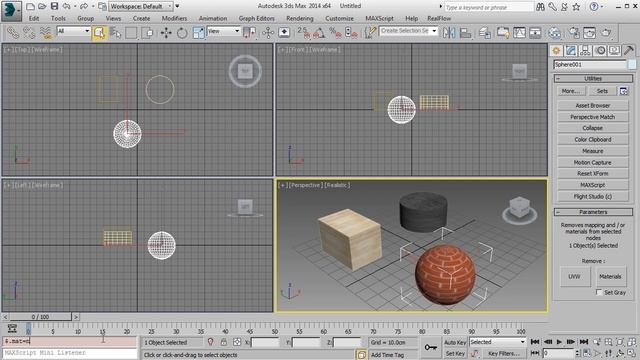Click the More... utilities button
The height and width of the screenshot is (360, 640).
571,91
